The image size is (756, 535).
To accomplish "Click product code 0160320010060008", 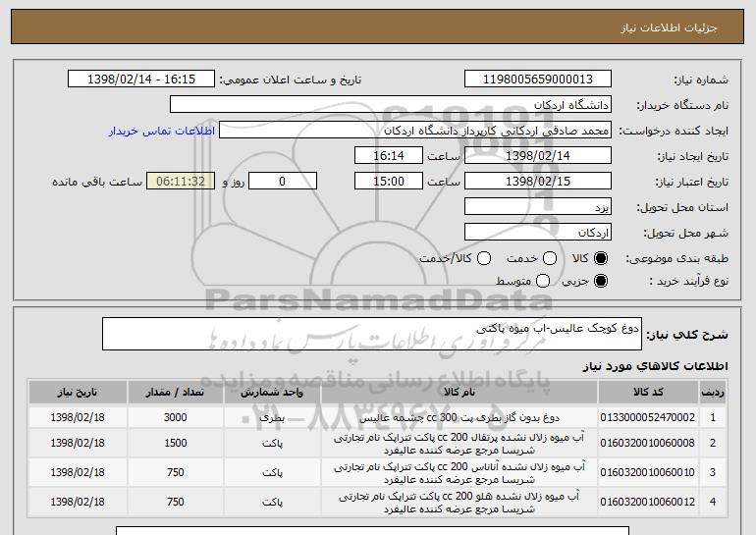I will pos(648,444).
